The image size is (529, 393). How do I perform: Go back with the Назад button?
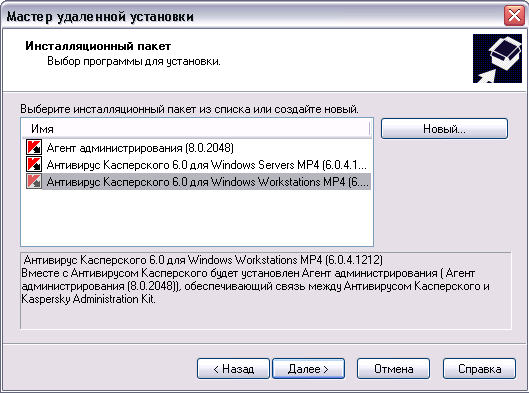tap(233, 369)
